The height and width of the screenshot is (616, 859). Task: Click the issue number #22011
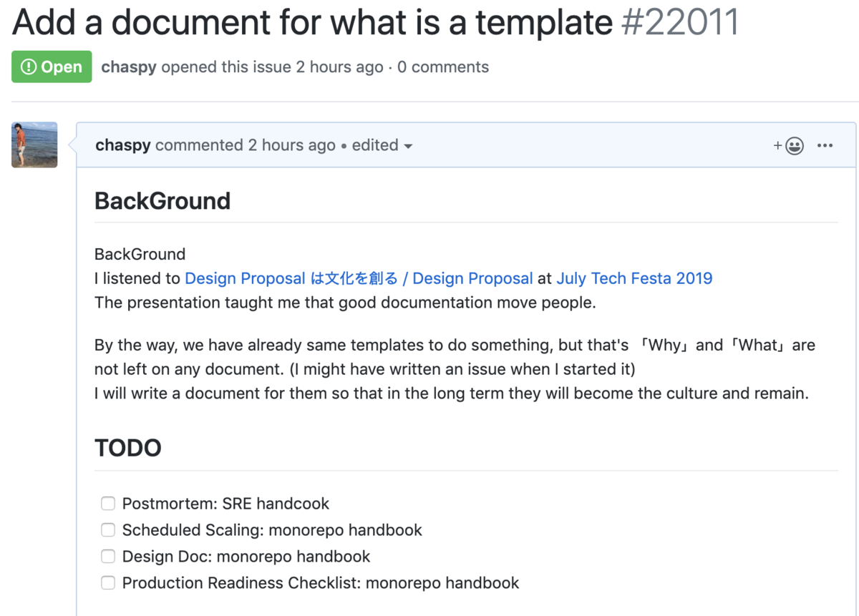[680, 23]
